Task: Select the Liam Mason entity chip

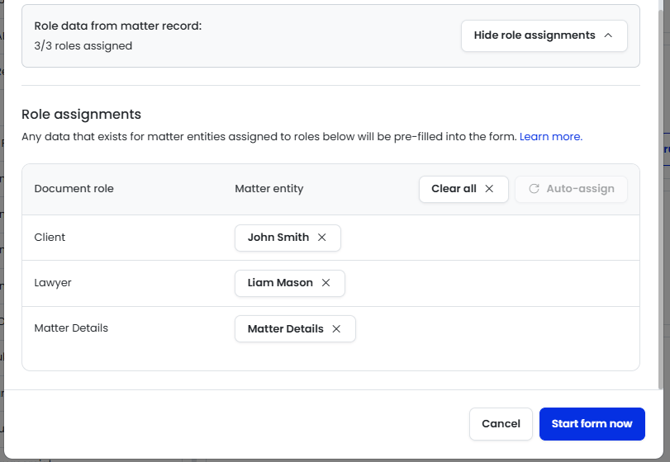Action: (280, 283)
